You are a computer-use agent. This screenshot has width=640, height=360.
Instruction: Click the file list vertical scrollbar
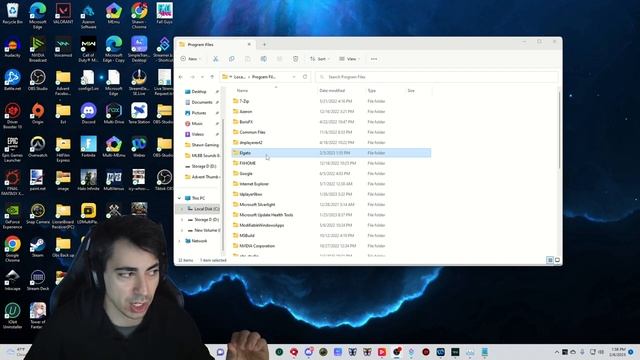tap(559, 129)
